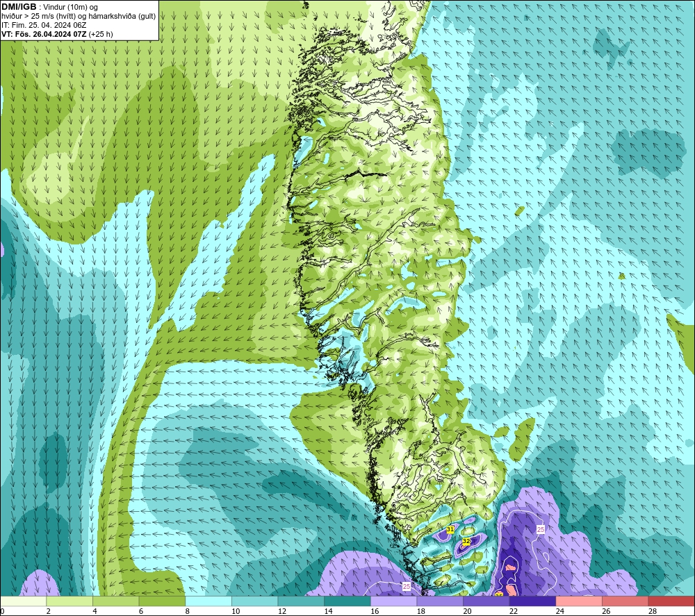Click the 2–4 m/s light green legend swatch
The width and height of the screenshot is (695, 616).
69,601
